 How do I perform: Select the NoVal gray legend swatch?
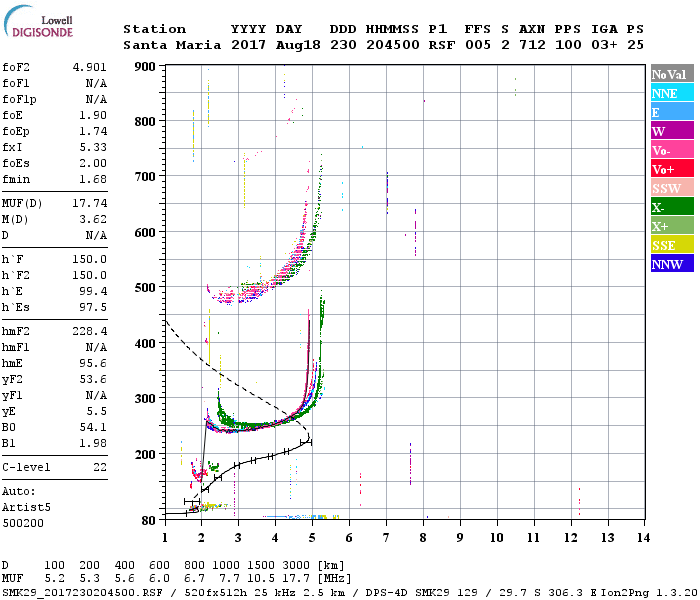tap(672, 74)
